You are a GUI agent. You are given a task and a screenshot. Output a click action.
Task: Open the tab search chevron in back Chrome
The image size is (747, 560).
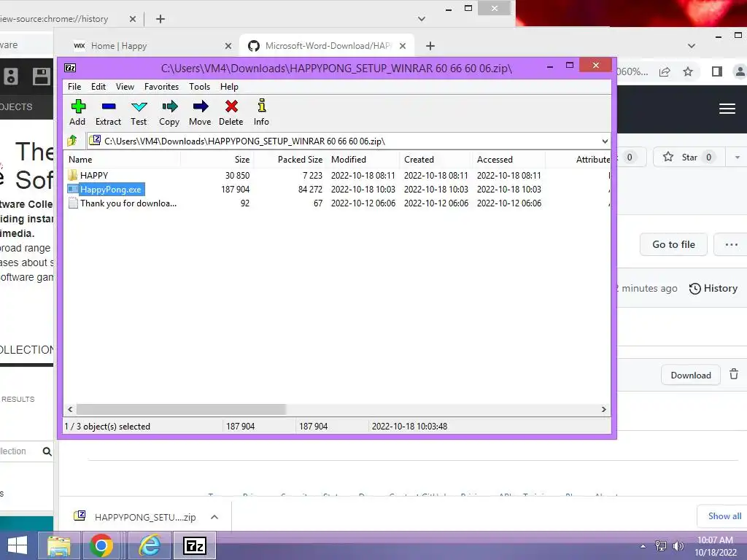(x=421, y=19)
